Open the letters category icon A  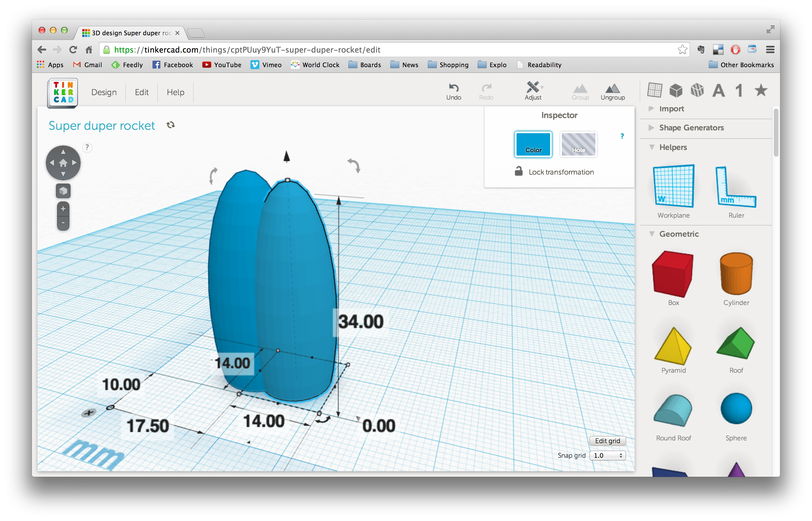719,91
